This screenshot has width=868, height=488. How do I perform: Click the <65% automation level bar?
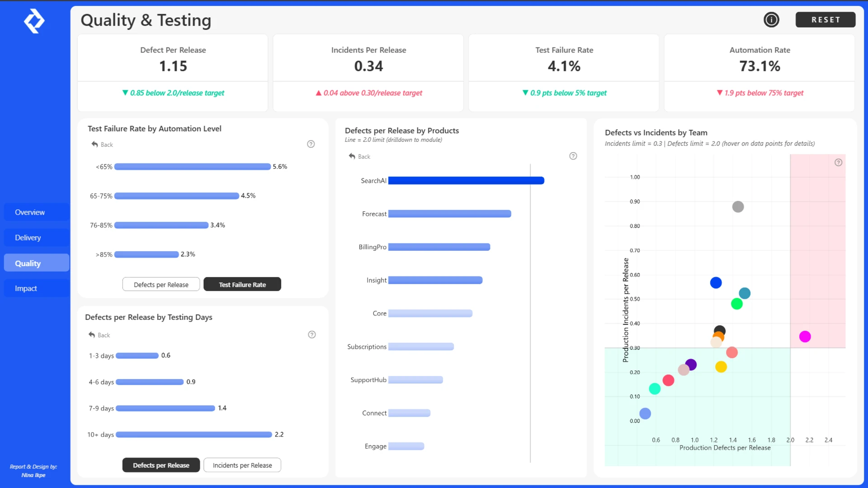click(193, 167)
